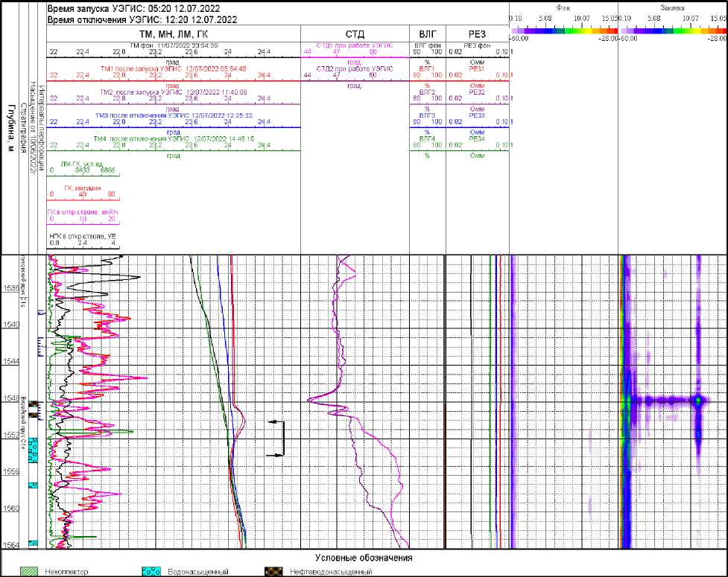Click the ТМ4 после отключения УЭГИС label
The image size is (728, 577).
(x=173, y=138)
